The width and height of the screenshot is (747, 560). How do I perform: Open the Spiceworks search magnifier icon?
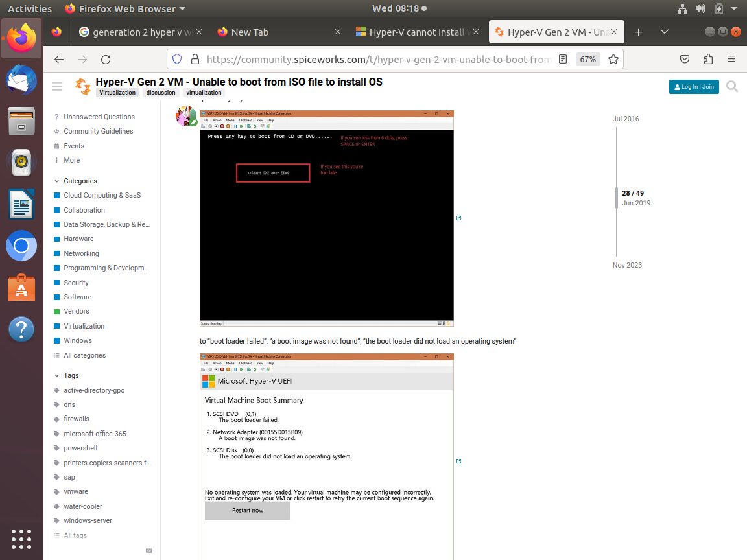[x=732, y=87]
